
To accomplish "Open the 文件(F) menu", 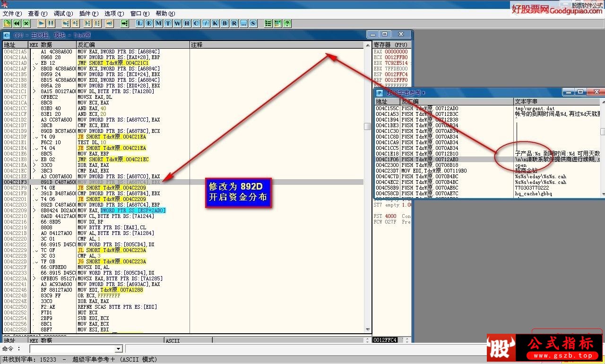I will pos(12,14).
